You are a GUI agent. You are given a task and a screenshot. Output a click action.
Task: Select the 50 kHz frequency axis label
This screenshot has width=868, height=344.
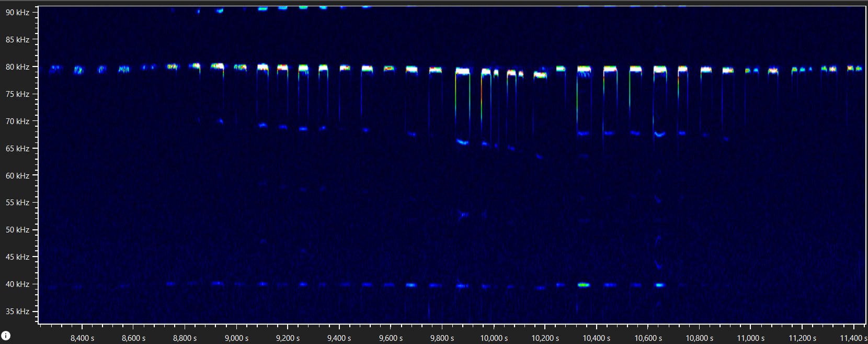(x=17, y=230)
